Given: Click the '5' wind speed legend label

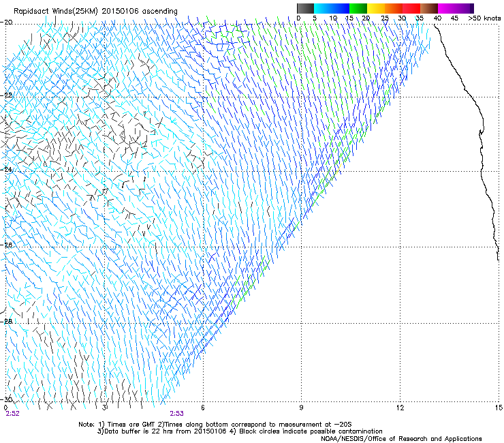Looking at the screenshot, I should click(315, 18).
